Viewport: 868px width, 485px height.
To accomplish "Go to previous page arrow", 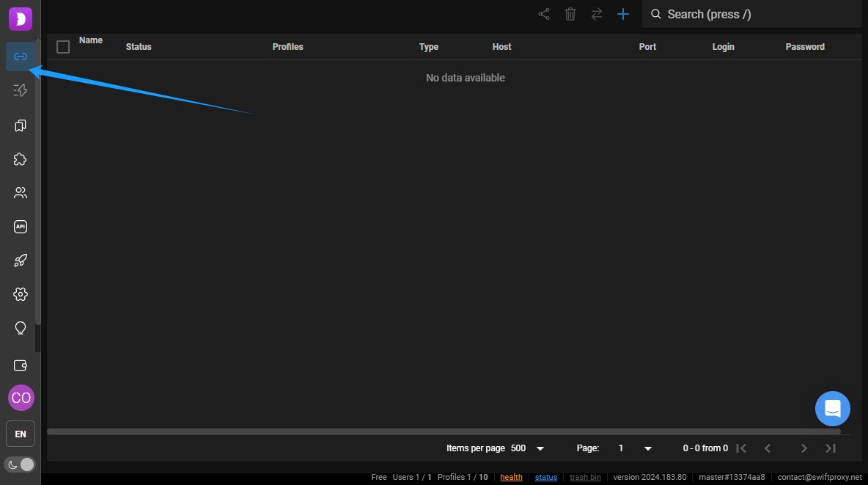I will pyautogui.click(x=768, y=448).
